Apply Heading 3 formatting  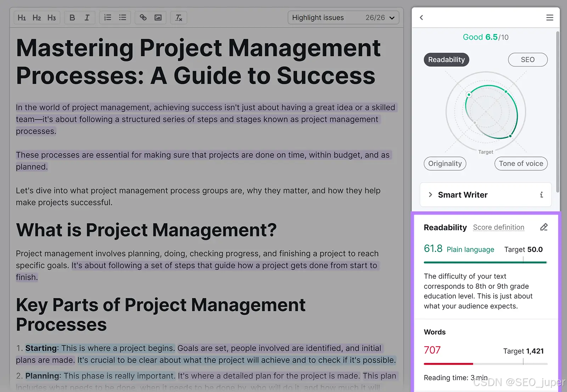point(52,18)
